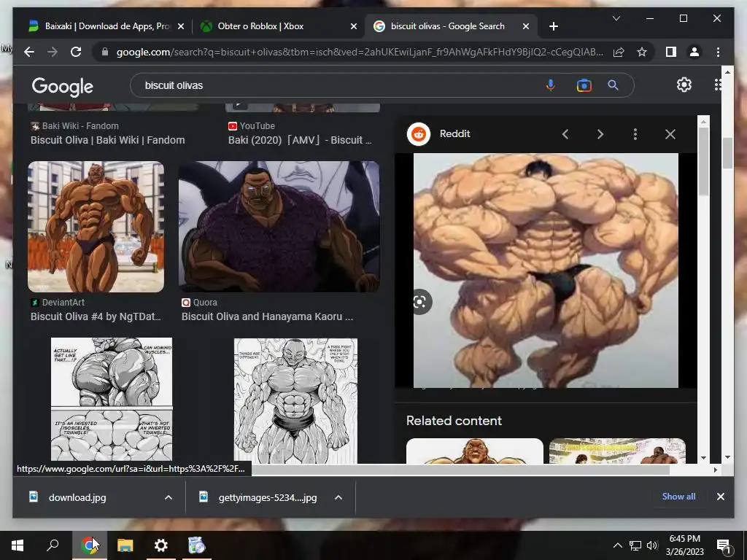
Task: Show hidden system tray icons
Action: click(x=617, y=545)
